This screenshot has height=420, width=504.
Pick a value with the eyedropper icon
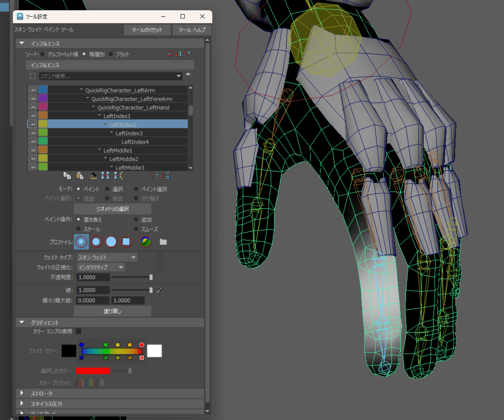[159, 290]
